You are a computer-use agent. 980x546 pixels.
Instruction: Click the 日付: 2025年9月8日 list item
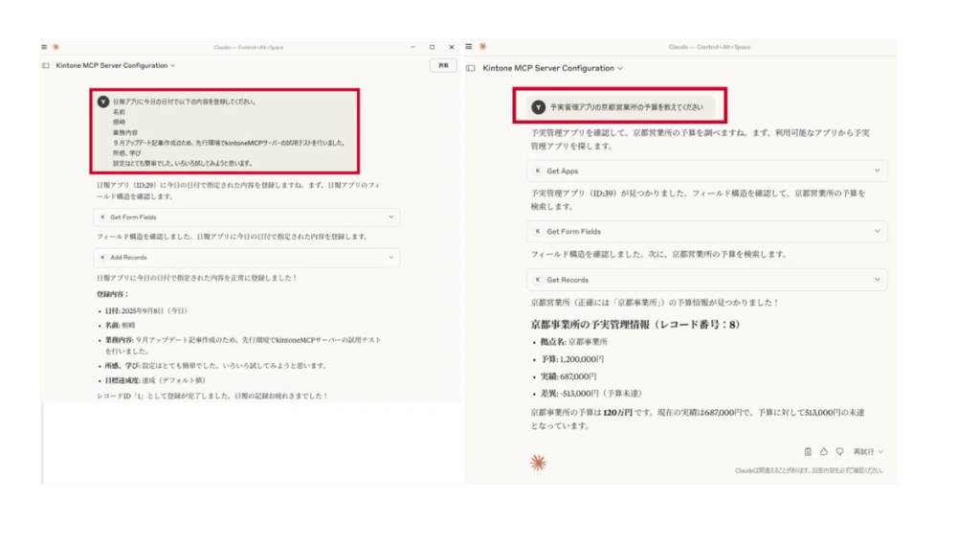click(146, 311)
